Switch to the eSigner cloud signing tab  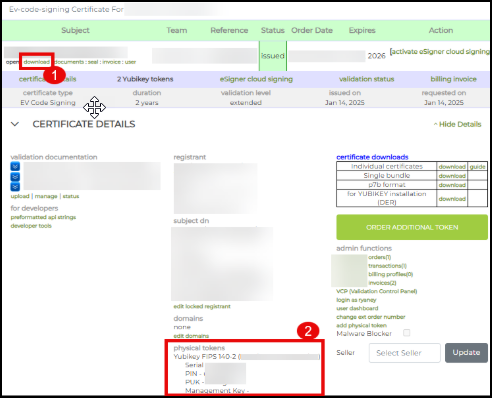click(x=256, y=79)
